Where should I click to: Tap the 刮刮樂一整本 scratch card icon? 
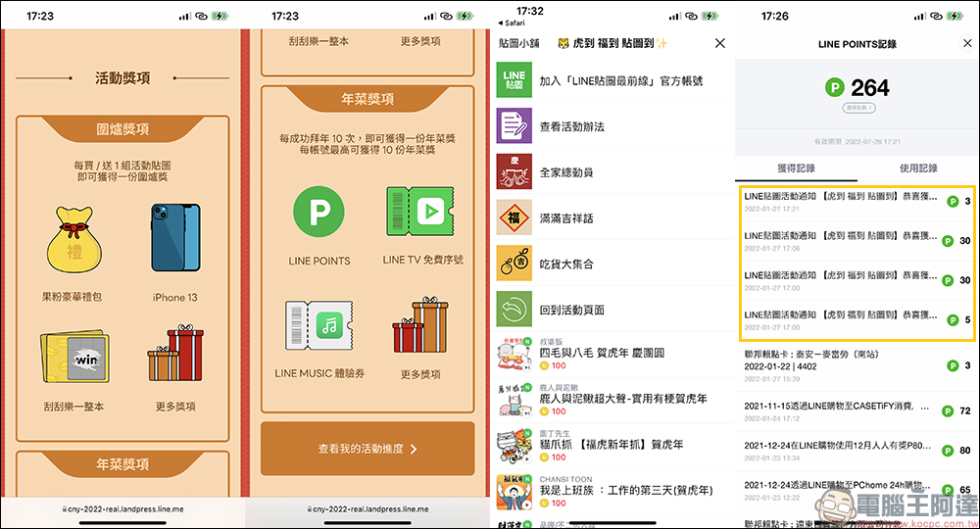coord(75,357)
